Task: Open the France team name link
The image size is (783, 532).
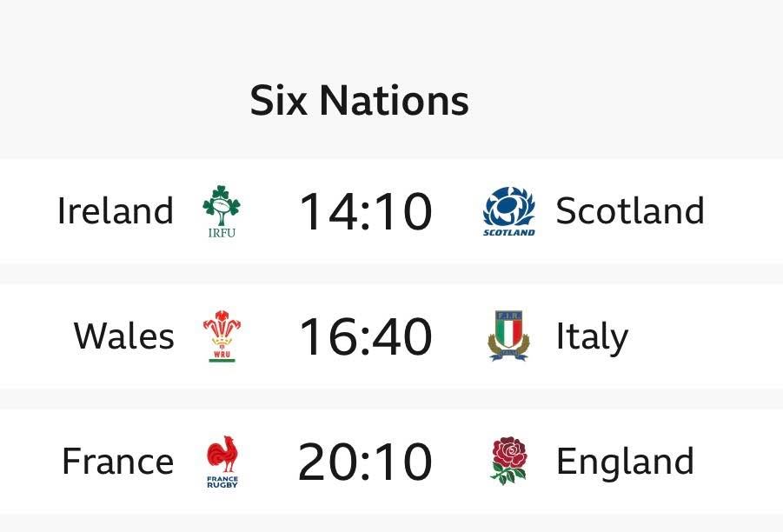Action: (117, 461)
